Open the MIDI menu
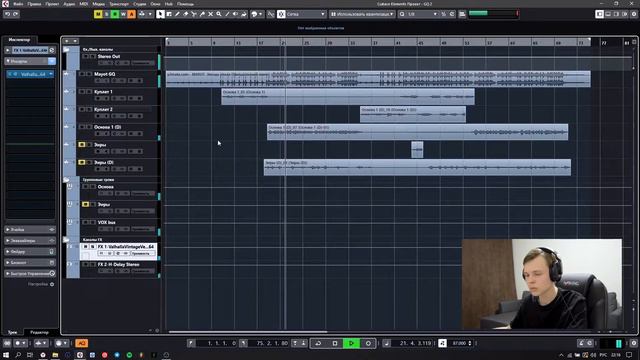This screenshot has width=640, height=360. 84,4
